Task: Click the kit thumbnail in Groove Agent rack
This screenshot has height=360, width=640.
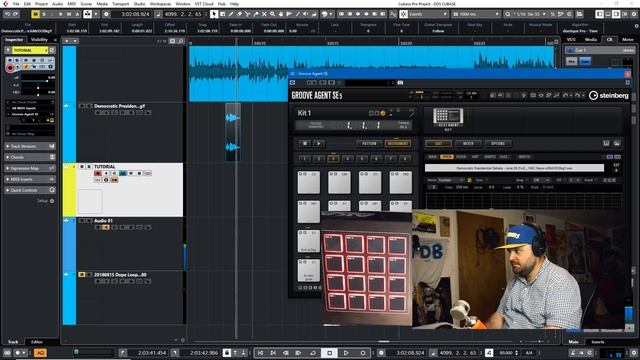Action: point(448,117)
